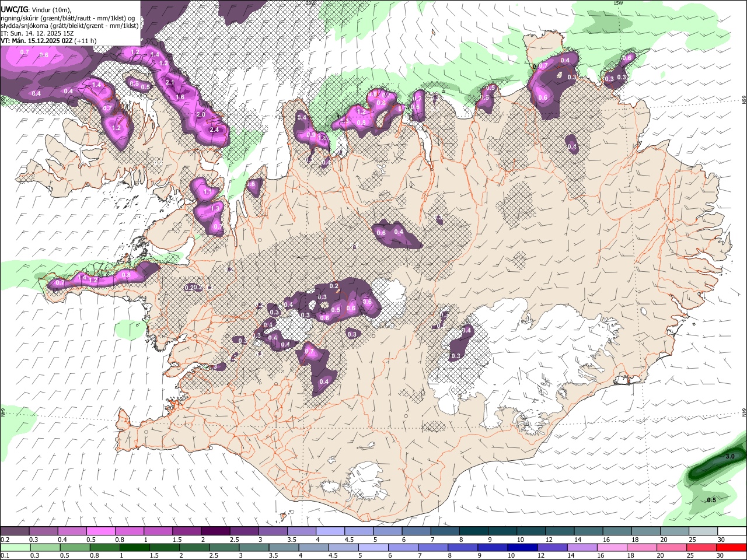Click the IT: Sun. 14. 12. 2025 15Z line
Screen dimensions: 747x560
(x=37, y=33)
